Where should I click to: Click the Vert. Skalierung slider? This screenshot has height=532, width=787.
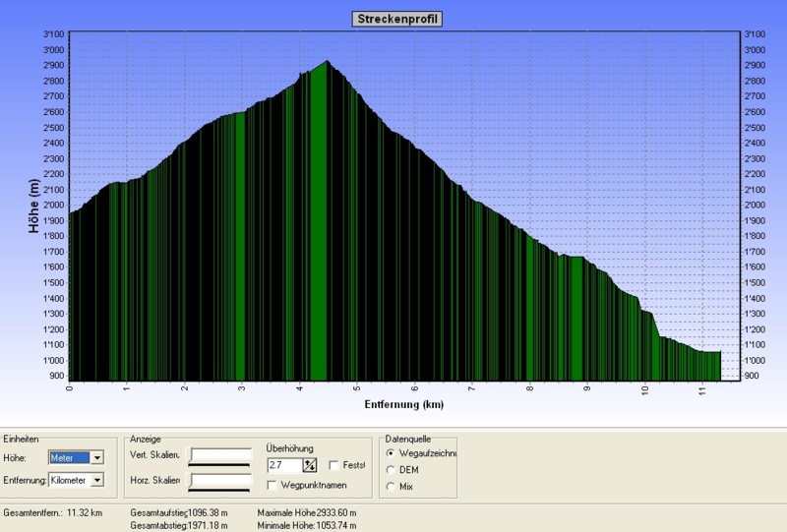tap(220, 456)
